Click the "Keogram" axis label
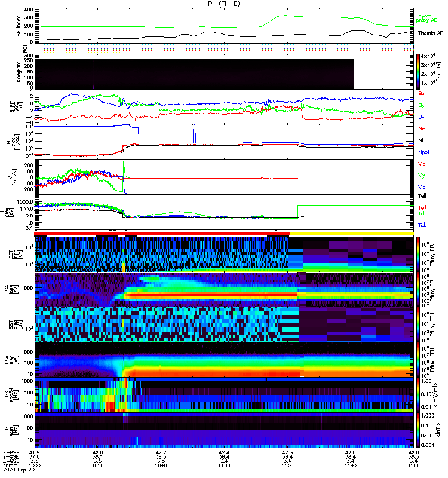Image resolution: width=448 pixels, height=478 pixels. (x=19, y=72)
